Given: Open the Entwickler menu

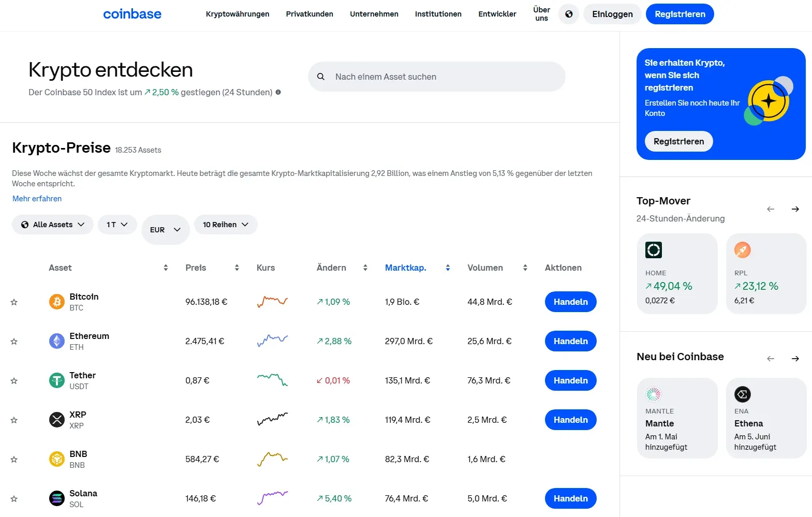Looking at the screenshot, I should tap(497, 14).
